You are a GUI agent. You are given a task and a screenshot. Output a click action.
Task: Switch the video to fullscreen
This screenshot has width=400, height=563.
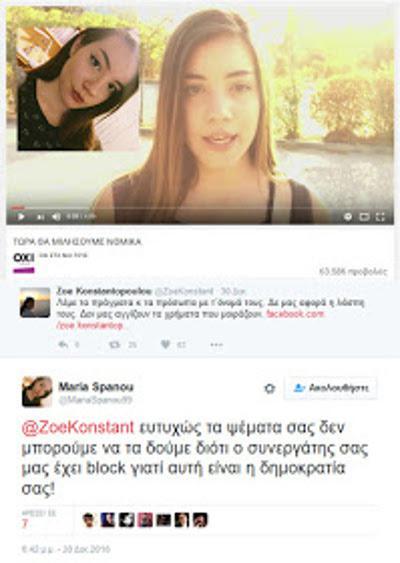tap(380, 217)
